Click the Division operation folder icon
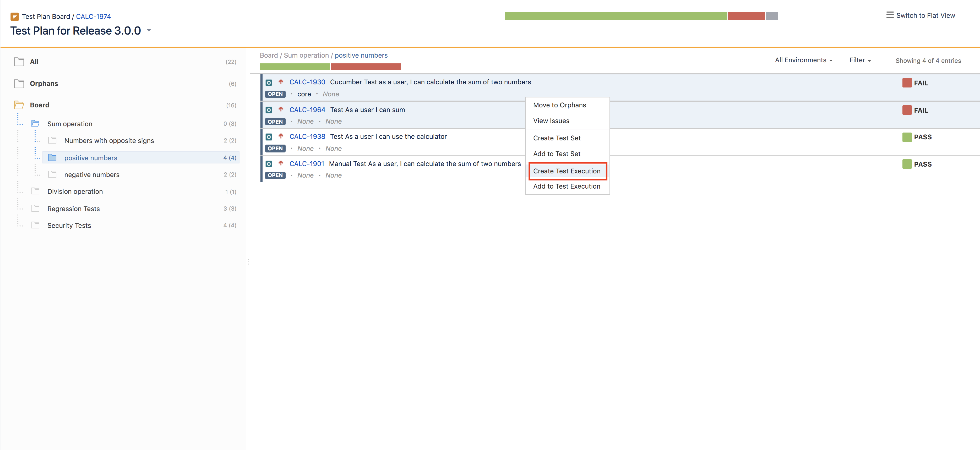The width and height of the screenshot is (980, 450). 35,191
